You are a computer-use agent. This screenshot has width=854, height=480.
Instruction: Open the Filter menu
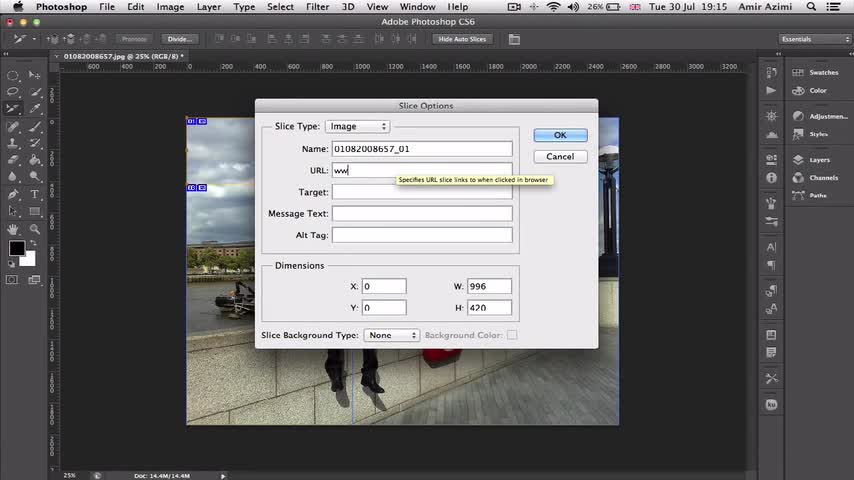317,7
